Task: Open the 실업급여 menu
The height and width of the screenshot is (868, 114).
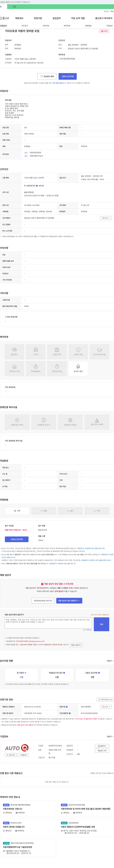Action: pyautogui.click(x=57, y=18)
